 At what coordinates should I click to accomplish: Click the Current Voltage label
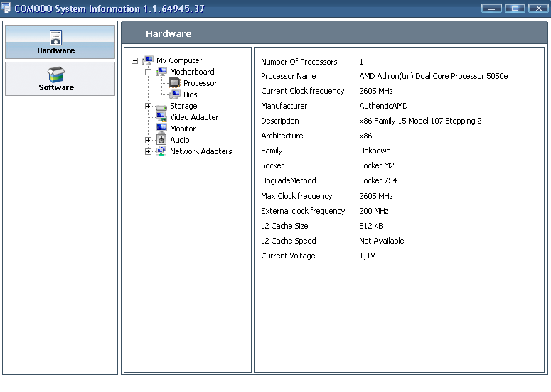click(288, 256)
